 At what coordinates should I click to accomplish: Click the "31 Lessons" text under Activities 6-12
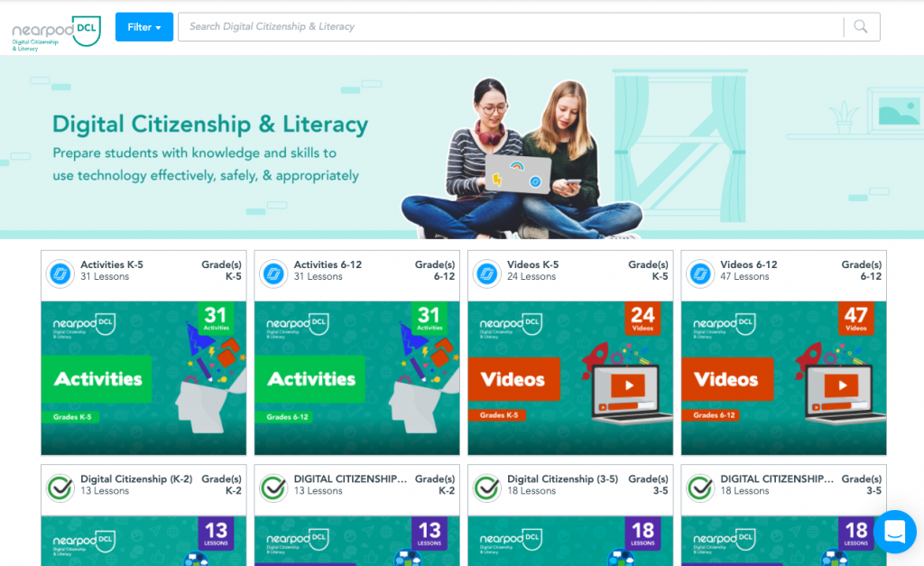[x=319, y=276]
